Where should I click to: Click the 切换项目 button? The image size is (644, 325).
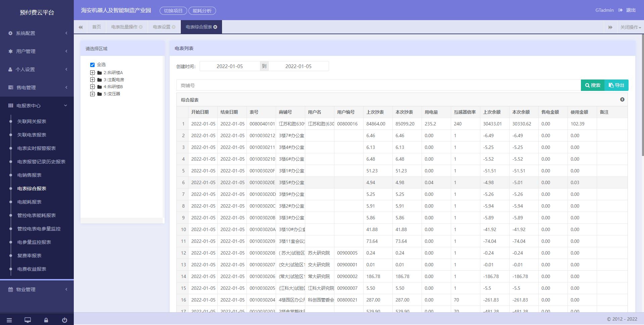[x=173, y=11]
